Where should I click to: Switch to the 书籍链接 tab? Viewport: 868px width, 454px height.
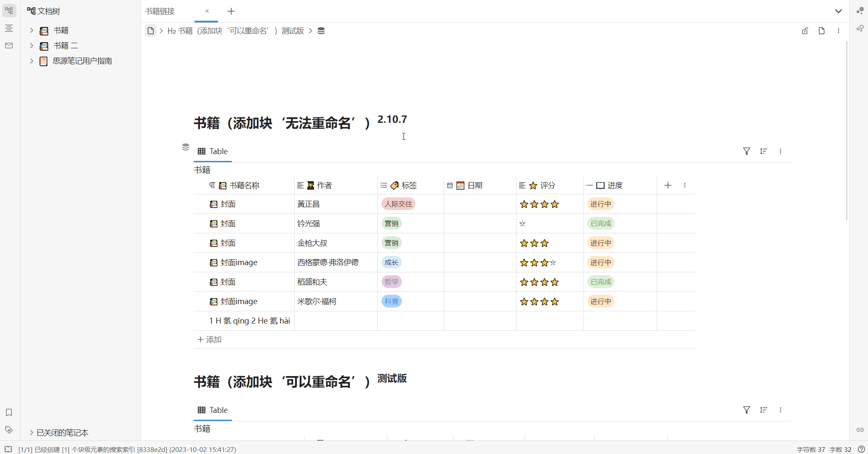tap(160, 11)
